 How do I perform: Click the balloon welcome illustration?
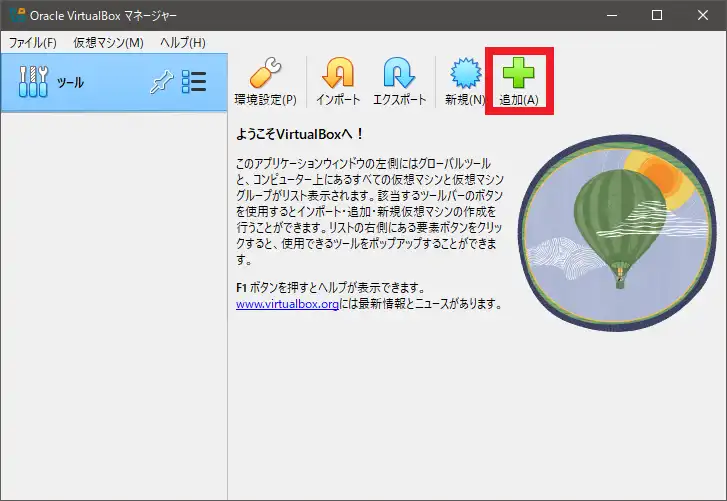(617, 233)
